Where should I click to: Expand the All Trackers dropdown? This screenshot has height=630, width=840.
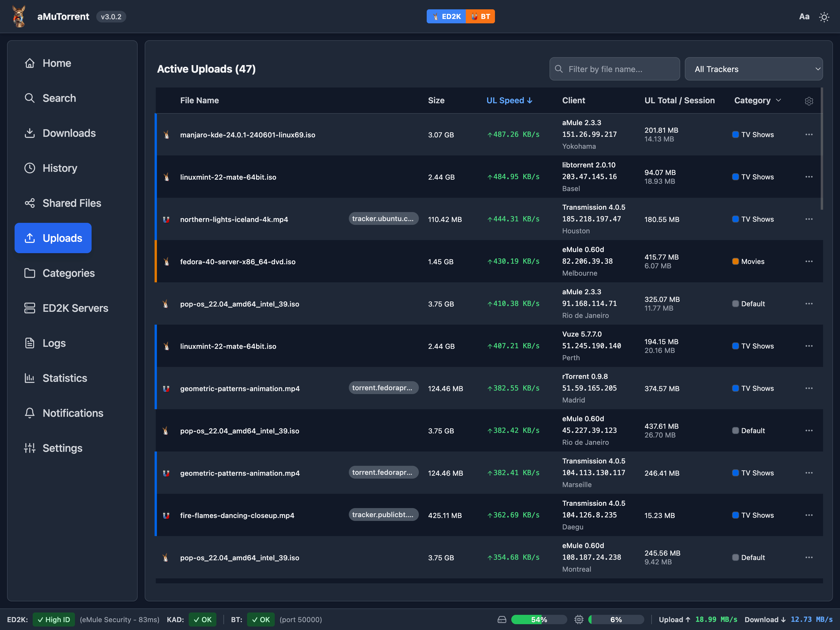(753, 69)
